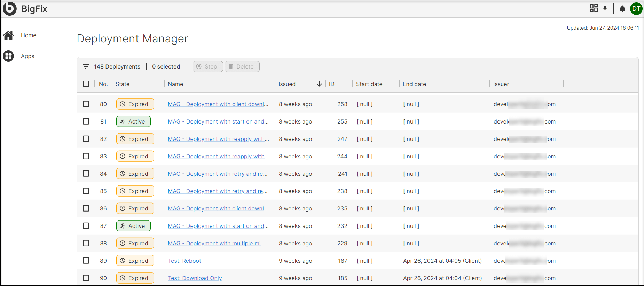Click the Delete button

tap(242, 66)
